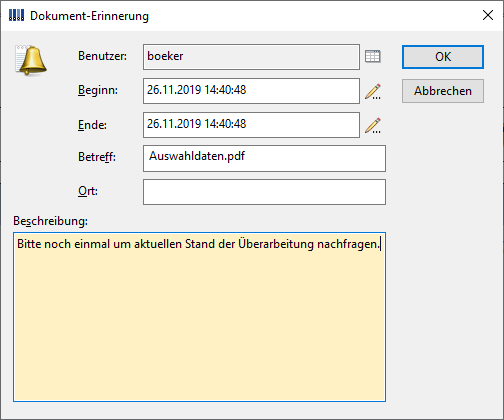The image size is (504, 420).
Task: Click the Ende label
Action: point(92,125)
